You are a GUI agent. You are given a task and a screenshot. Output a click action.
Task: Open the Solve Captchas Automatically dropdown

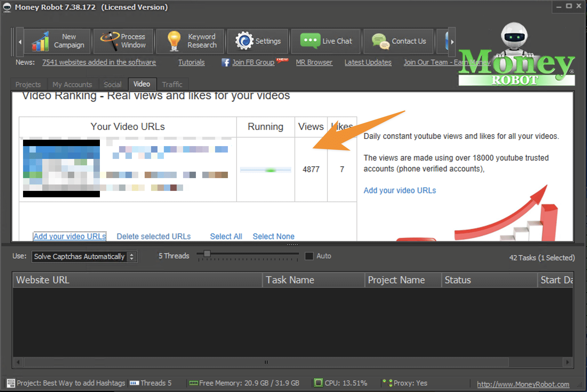tap(132, 256)
